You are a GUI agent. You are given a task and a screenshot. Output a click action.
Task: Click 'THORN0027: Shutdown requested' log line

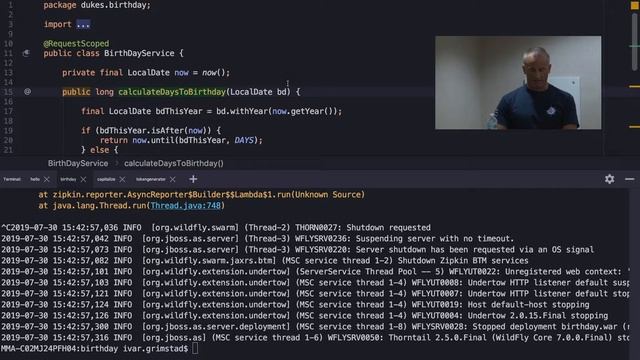216,228
